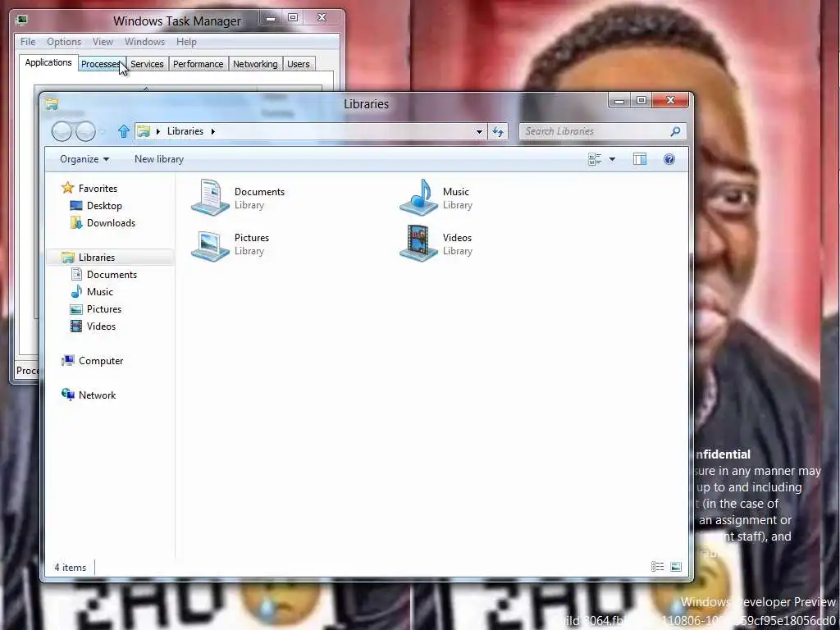The width and height of the screenshot is (840, 630).
Task: Open the Organize dropdown menu
Action: click(x=84, y=159)
